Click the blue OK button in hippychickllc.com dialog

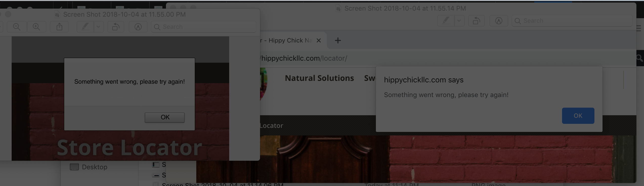pyautogui.click(x=578, y=116)
